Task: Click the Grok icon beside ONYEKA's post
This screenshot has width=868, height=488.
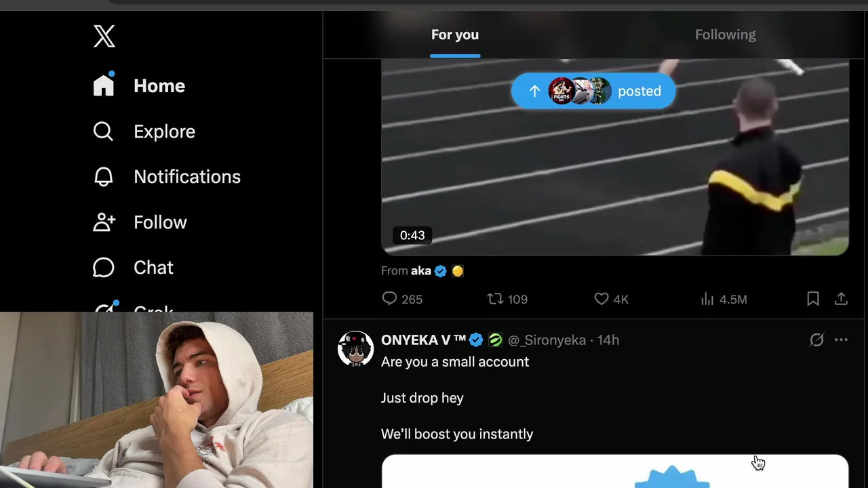Action: pyautogui.click(x=816, y=340)
